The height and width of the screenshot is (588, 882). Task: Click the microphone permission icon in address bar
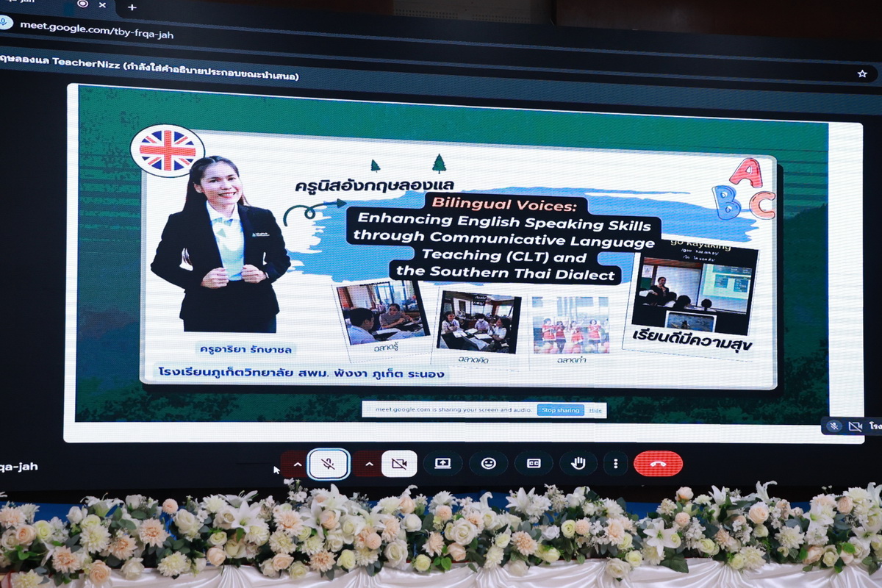[4, 21]
